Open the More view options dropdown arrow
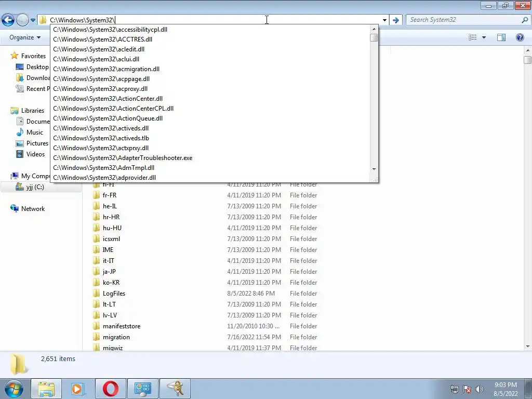Screen dimensions: 532x399 (484, 37)
